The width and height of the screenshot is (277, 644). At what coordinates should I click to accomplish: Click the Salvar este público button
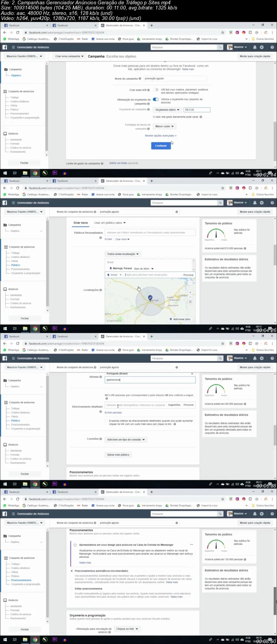tap(118, 455)
